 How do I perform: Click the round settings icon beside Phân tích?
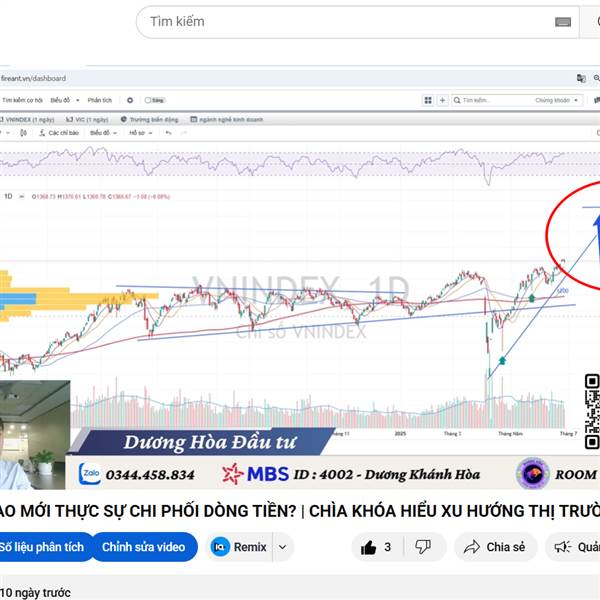pyautogui.click(x=130, y=100)
